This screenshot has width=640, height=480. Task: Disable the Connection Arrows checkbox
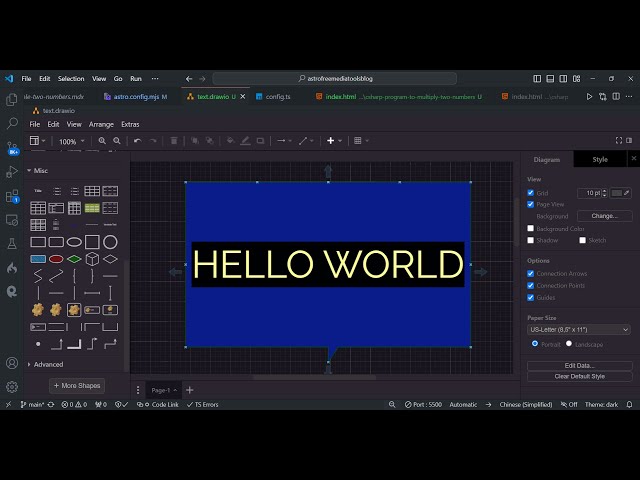[531, 273]
